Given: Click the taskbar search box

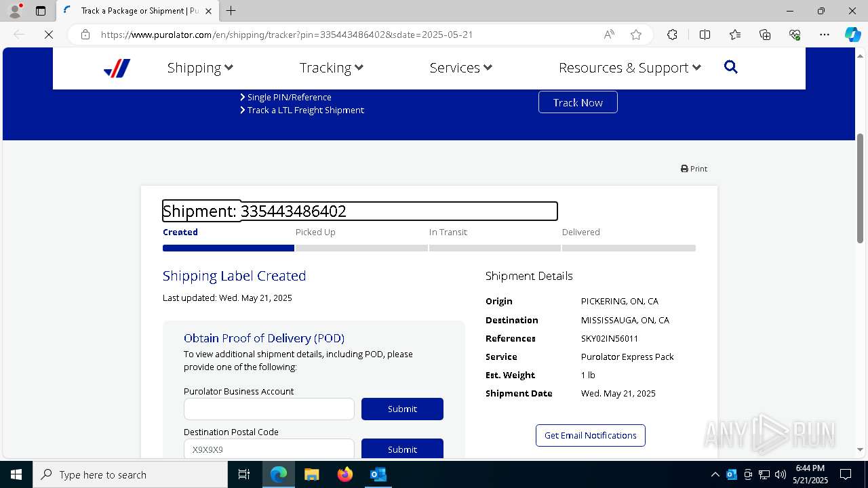Looking at the screenshot, I should pyautogui.click(x=130, y=474).
